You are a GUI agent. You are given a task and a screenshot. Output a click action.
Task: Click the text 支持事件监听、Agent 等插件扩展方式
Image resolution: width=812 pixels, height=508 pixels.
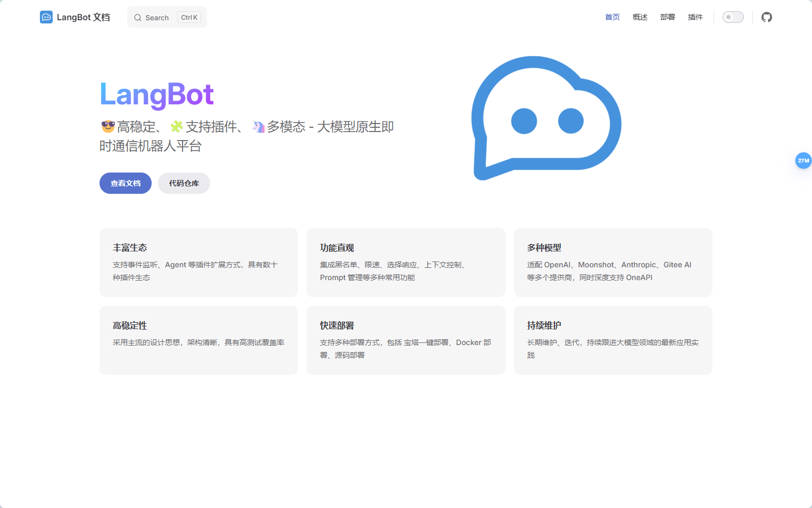pos(178,265)
